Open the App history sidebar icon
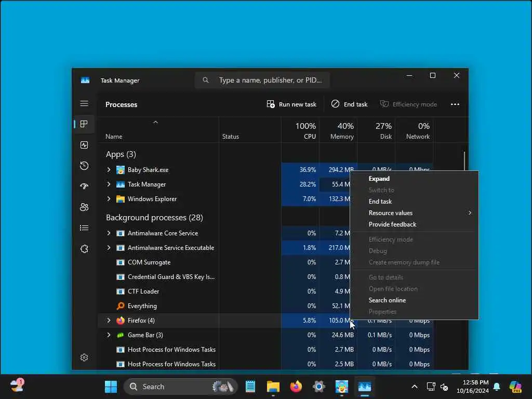 (84, 166)
